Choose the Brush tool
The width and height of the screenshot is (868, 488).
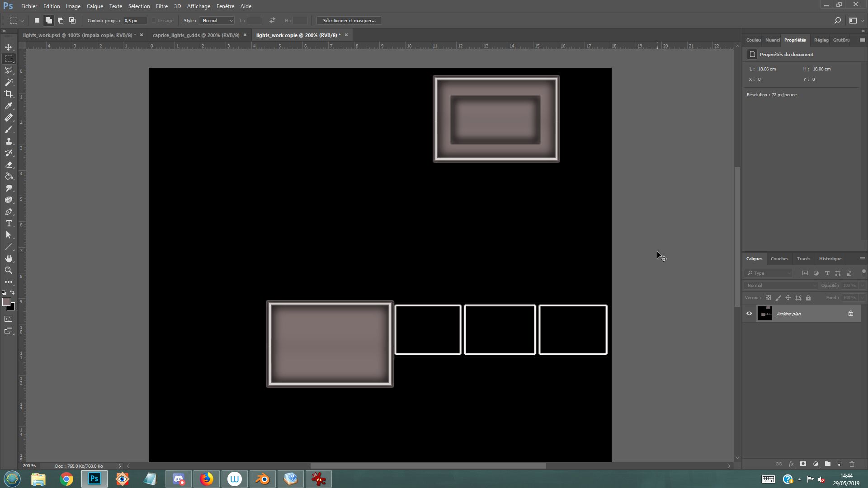9,130
